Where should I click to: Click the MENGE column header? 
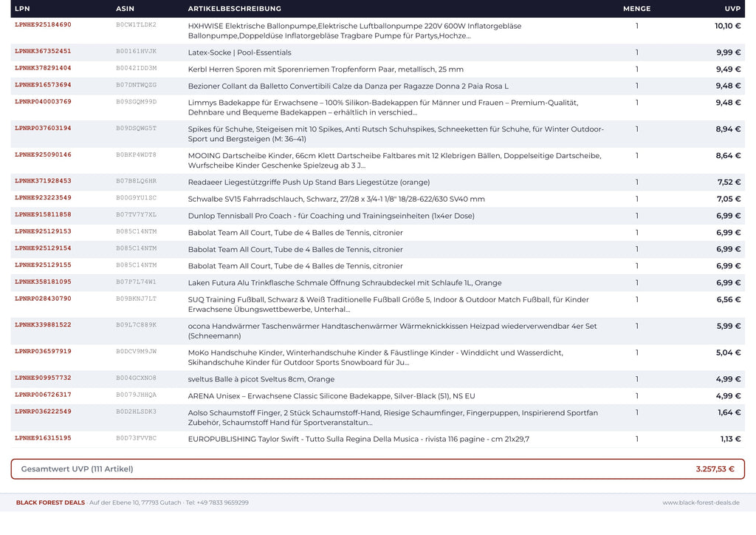pyautogui.click(x=636, y=9)
